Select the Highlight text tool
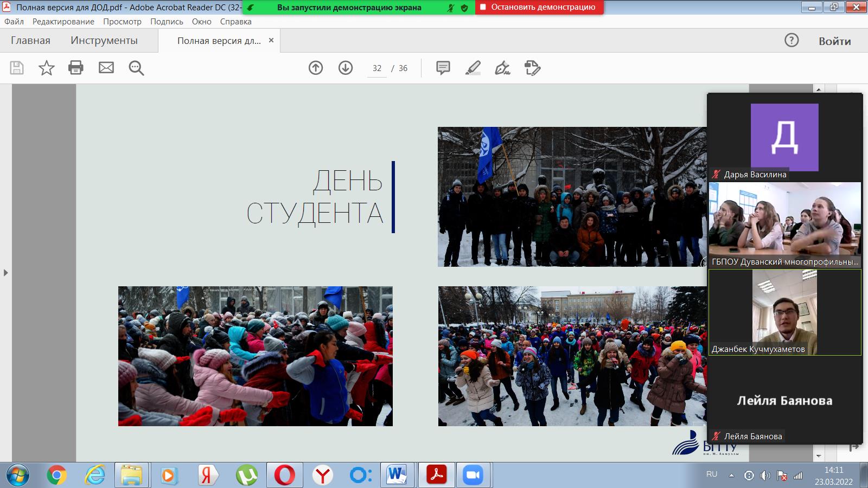This screenshot has width=868, height=488. [x=473, y=68]
